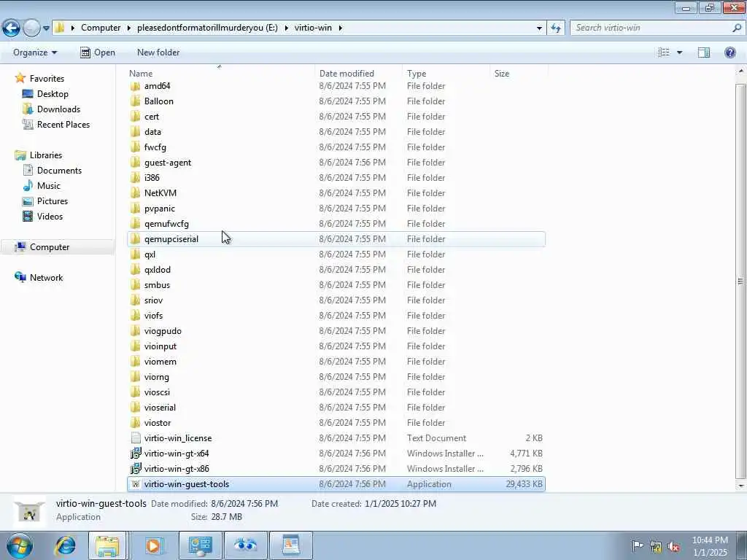Click the muted volume tray icon
The height and width of the screenshot is (560, 747).
point(673,546)
